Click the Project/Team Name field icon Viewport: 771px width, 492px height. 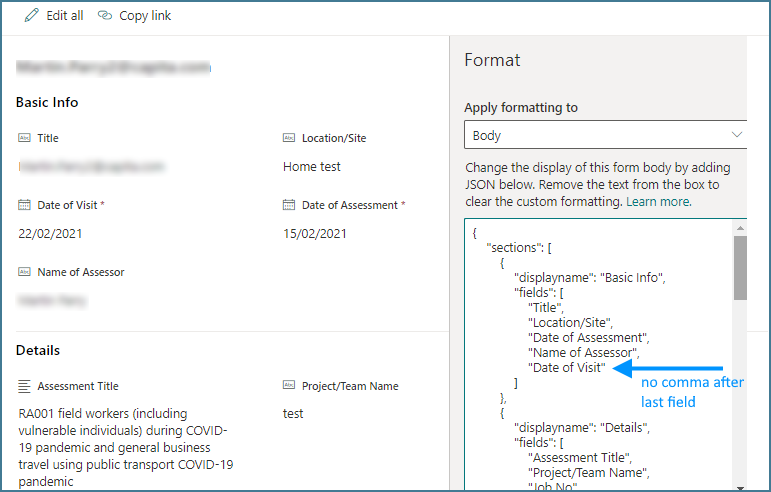click(x=289, y=385)
